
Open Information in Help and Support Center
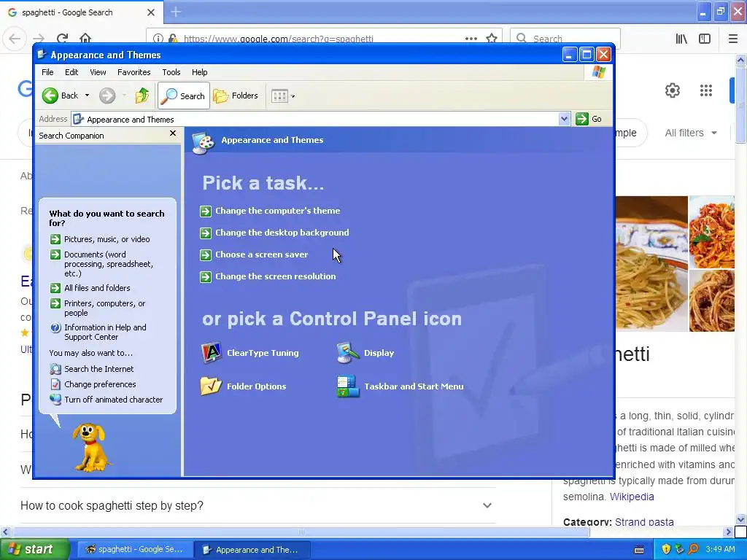(105, 332)
